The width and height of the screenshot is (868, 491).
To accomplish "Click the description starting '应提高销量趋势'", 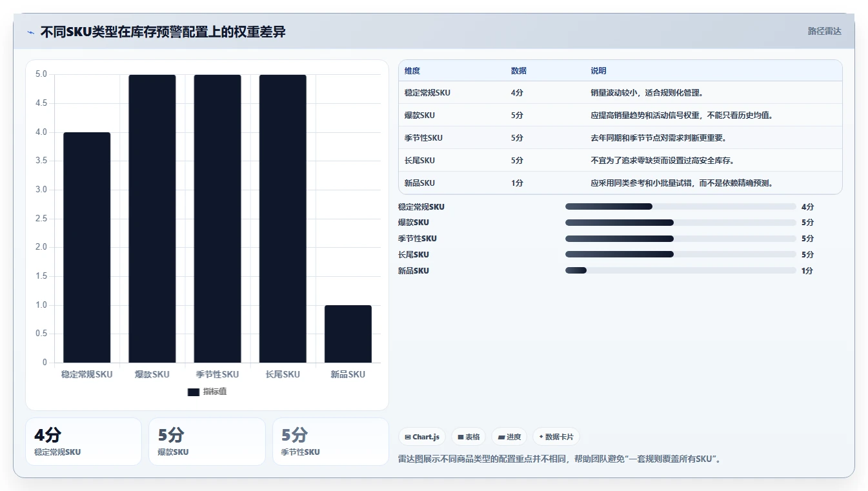I will click(x=682, y=115).
